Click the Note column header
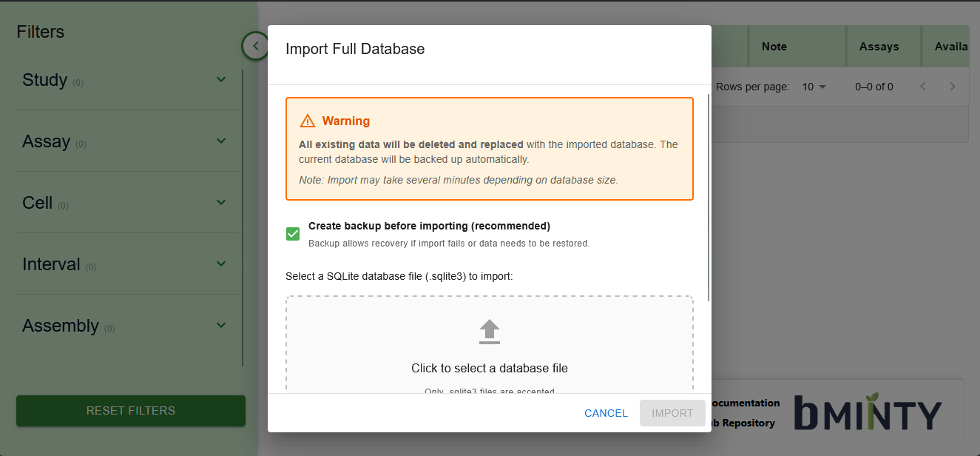Image resolution: width=980 pixels, height=456 pixels. click(774, 46)
